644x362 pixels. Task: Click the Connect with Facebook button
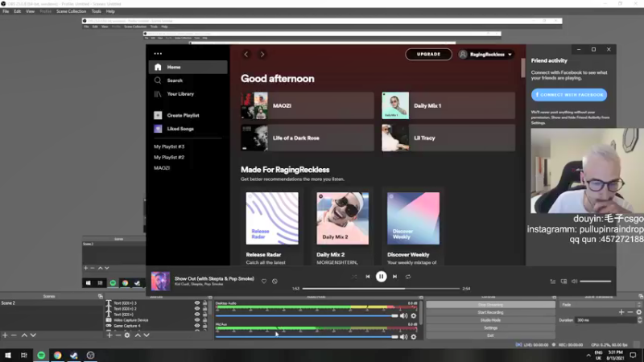[x=569, y=95]
